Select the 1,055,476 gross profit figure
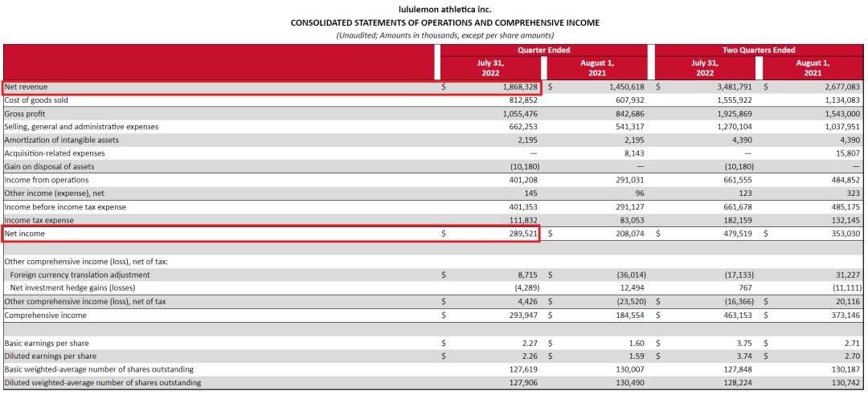Viewport: 868px width, 395px height. pos(517,114)
